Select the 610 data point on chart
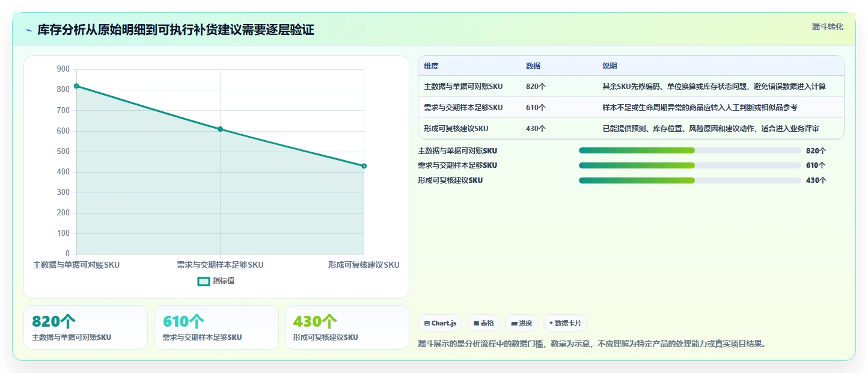 coord(220,129)
